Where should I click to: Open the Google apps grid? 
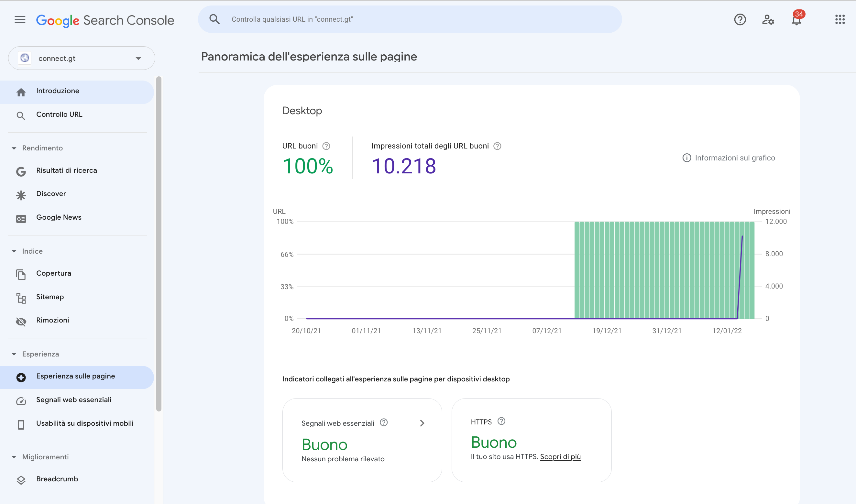click(x=840, y=19)
